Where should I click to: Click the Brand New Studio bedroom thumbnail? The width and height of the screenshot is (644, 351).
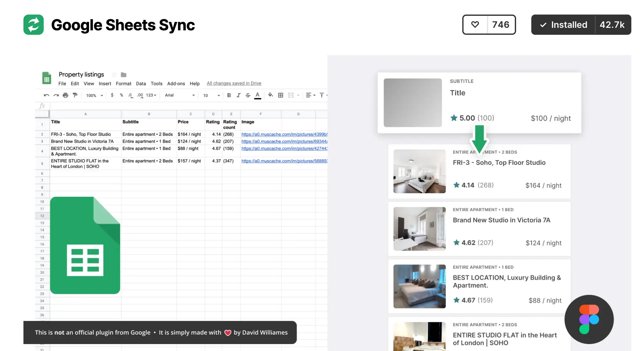pos(419,229)
